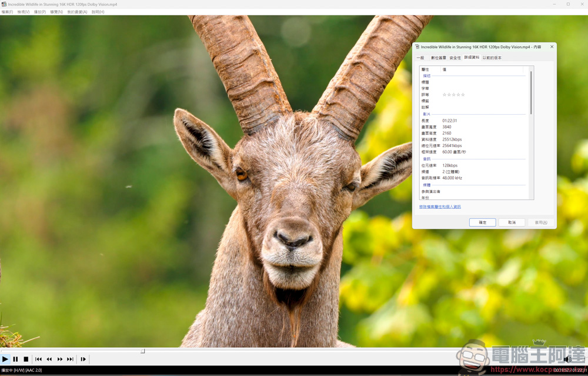The height and width of the screenshot is (376, 588).
Task: Click the 取消 button
Action: tap(512, 222)
